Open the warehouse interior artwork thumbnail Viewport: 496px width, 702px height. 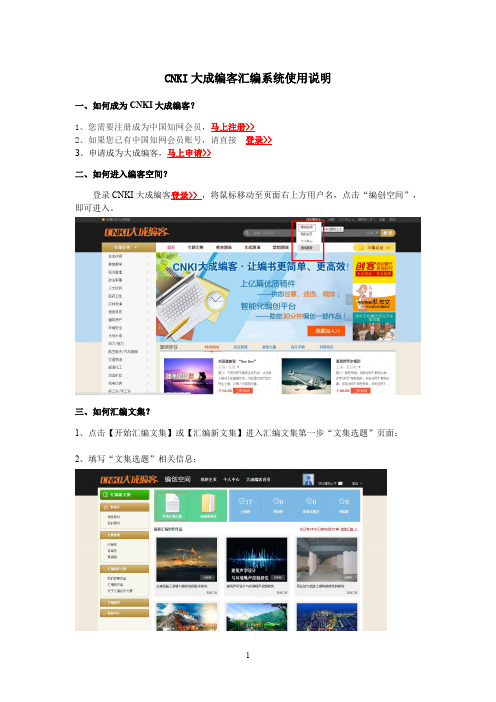327,560
